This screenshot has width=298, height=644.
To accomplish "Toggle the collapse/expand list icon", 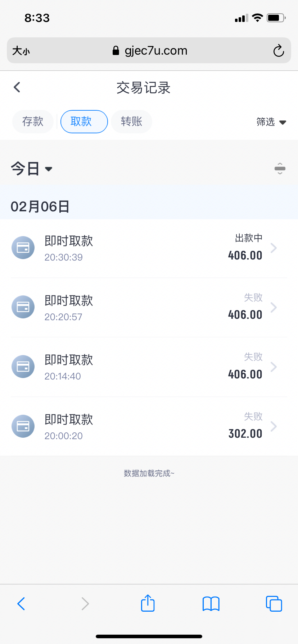I will (280, 169).
